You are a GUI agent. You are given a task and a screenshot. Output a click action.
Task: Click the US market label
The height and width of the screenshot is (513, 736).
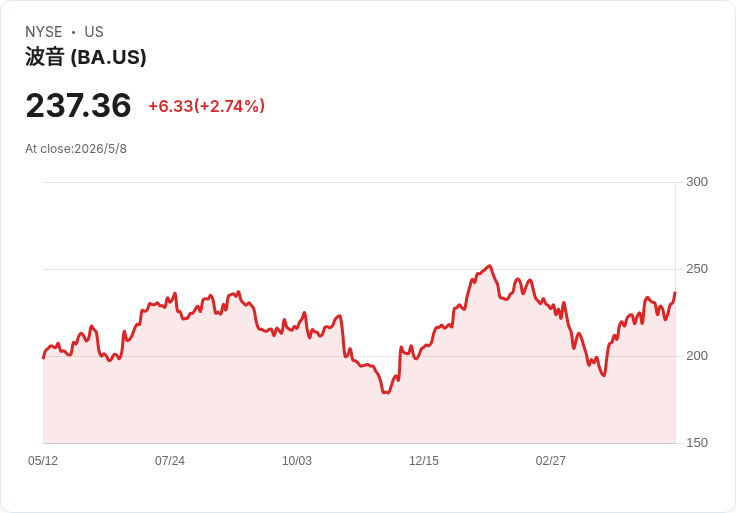(x=94, y=32)
